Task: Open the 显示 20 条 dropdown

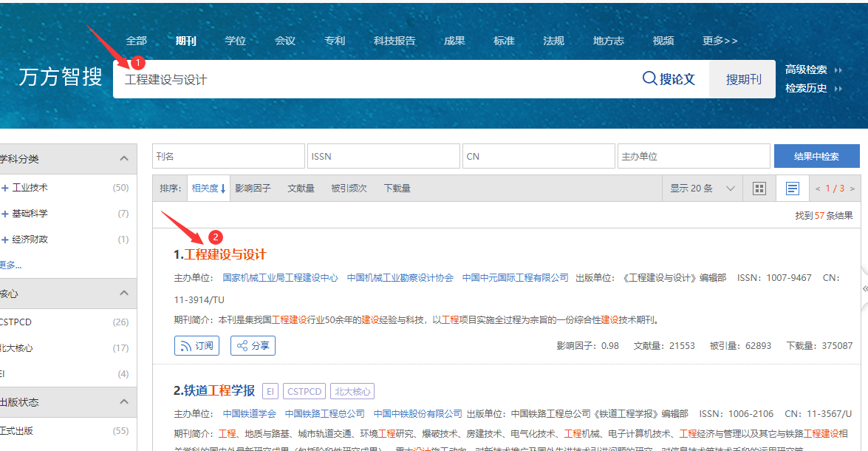Action: pyautogui.click(x=702, y=189)
